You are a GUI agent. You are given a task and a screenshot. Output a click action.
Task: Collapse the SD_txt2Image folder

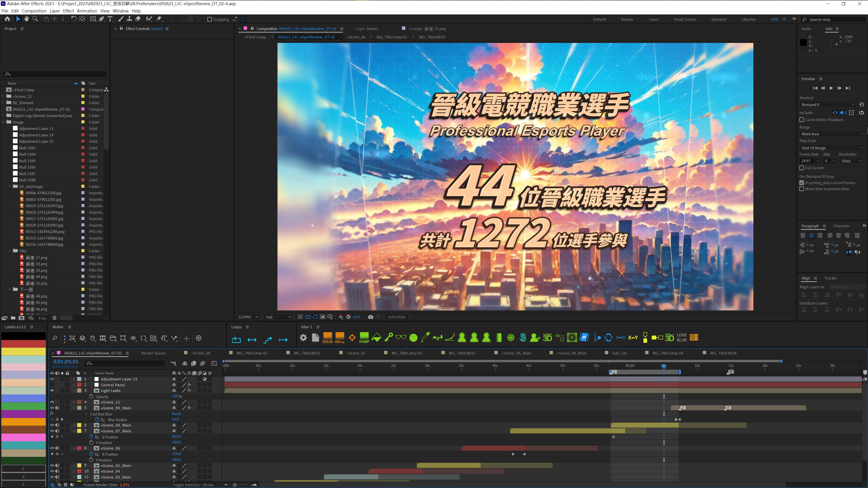[10, 187]
